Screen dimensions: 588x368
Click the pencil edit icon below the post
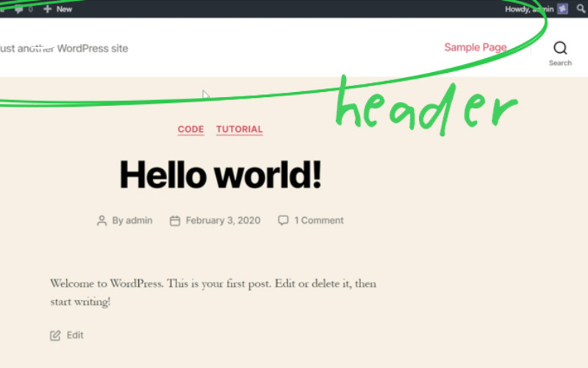click(55, 335)
